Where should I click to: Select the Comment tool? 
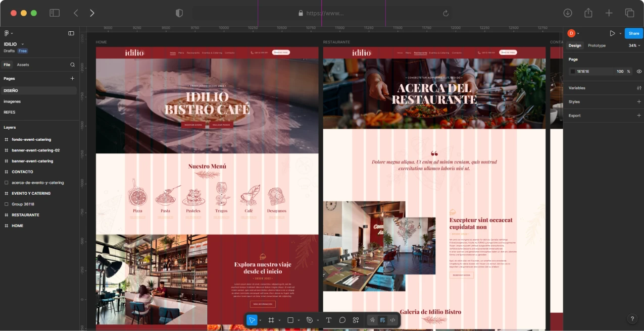click(342, 320)
